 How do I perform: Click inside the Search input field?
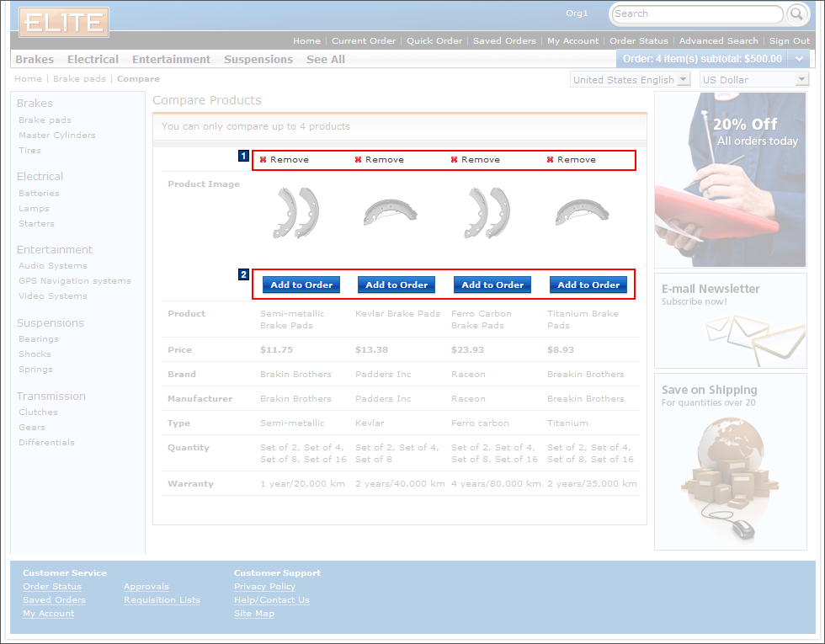[x=695, y=14]
